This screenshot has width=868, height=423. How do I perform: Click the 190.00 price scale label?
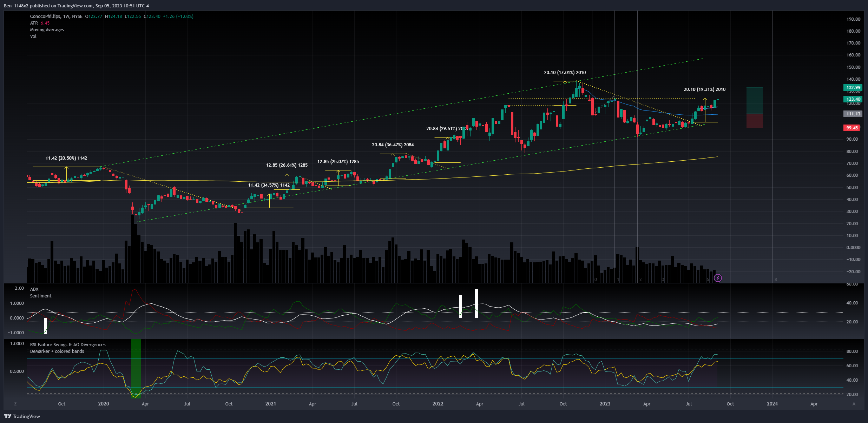853,19
